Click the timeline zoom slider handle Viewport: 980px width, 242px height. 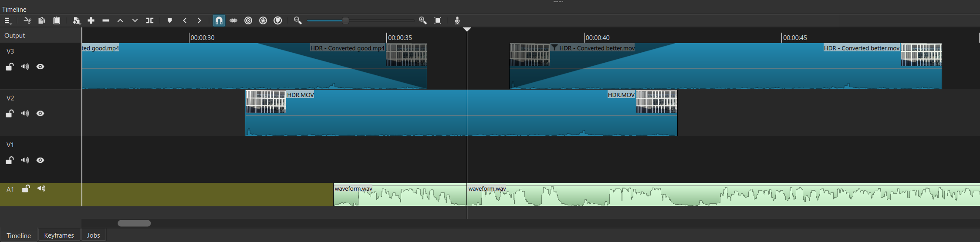point(345,20)
